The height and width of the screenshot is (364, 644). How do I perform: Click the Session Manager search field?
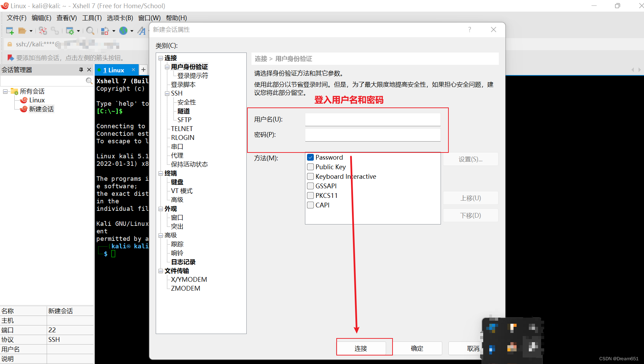[x=43, y=81]
